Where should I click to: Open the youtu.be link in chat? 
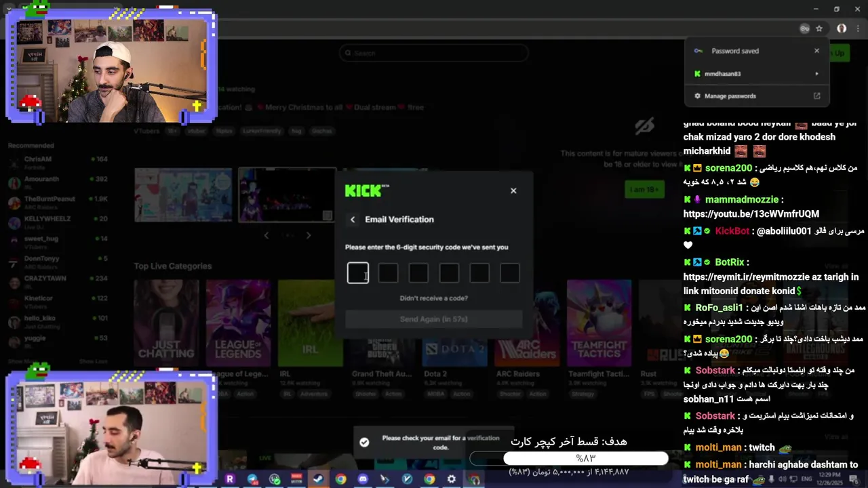(x=751, y=214)
